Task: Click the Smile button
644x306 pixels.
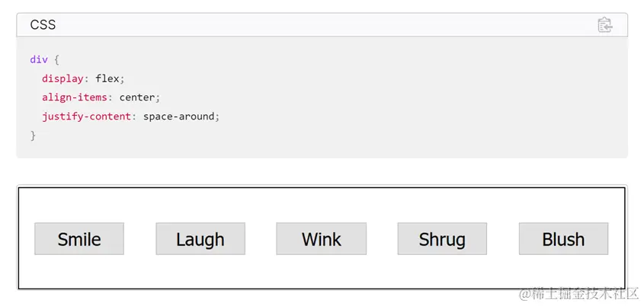Action: pyautogui.click(x=79, y=239)
